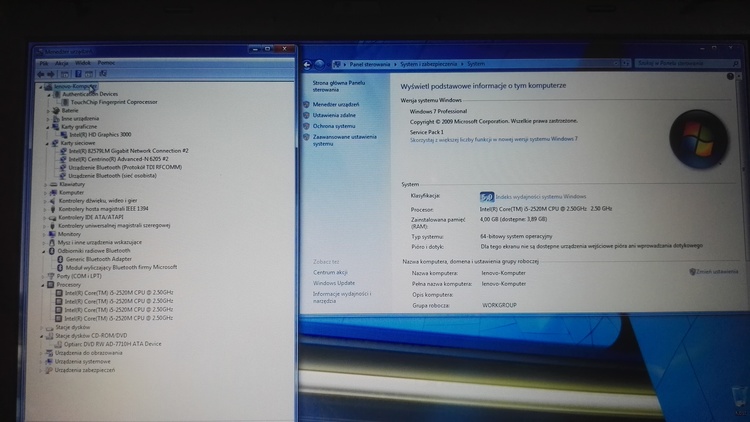Collapse the Karty sieciowe branch
This screenshot has width=750, height=422.
(47, 144)
